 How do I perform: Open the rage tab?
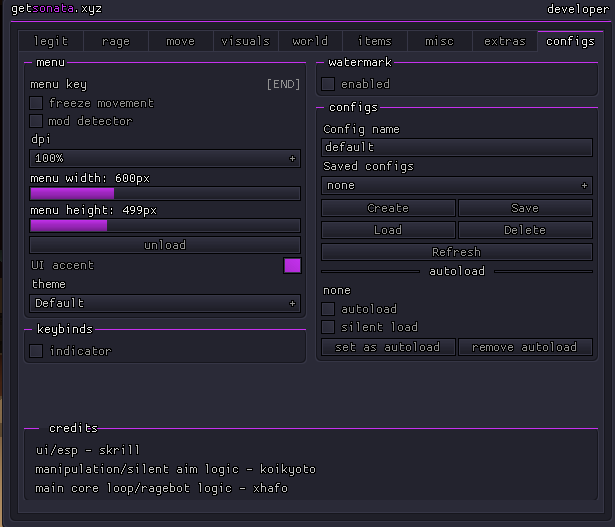pyautogui.click(x=116, y=41)
